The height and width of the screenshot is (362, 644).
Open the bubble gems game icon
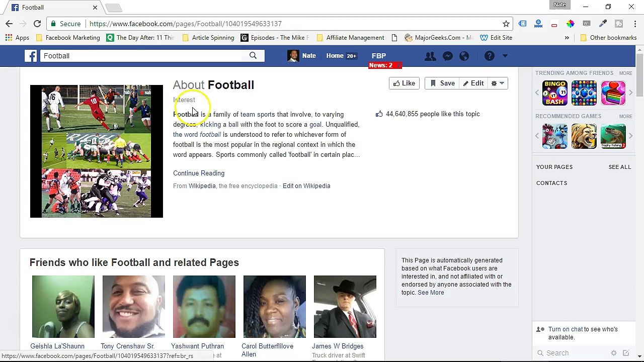click(x=584, y=93)
